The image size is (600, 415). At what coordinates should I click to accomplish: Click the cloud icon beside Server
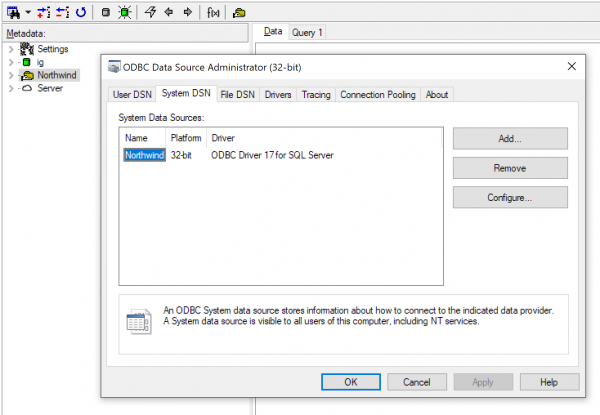point(27,88)
